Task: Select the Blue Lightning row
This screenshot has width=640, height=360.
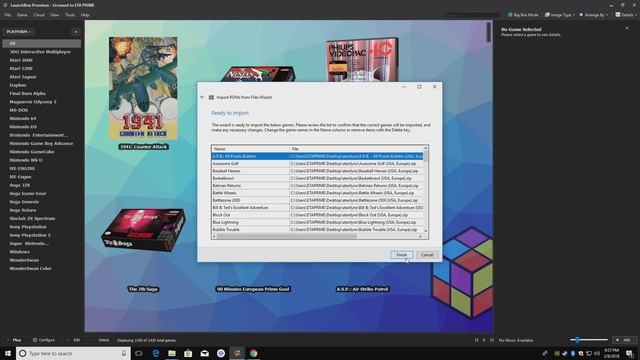Action: [x=318, y=222]
